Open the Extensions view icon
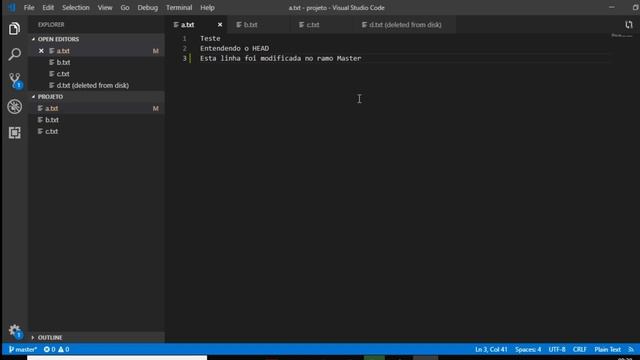Viewport: 640px width, 360px height. 14,132
